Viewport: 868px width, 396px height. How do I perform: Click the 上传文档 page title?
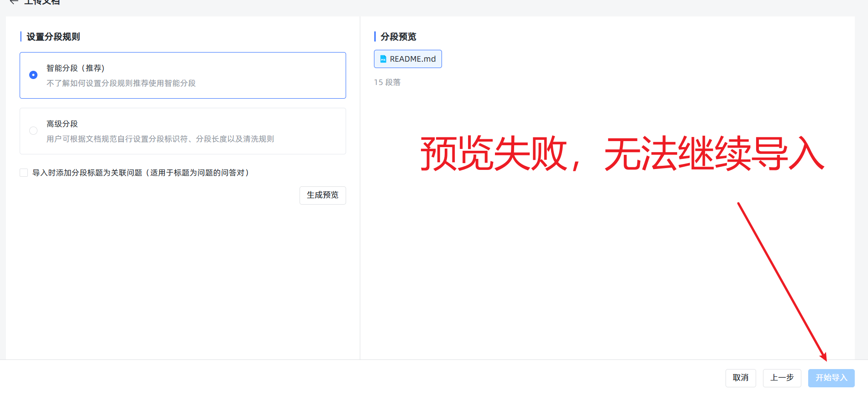tap(42, 2)
